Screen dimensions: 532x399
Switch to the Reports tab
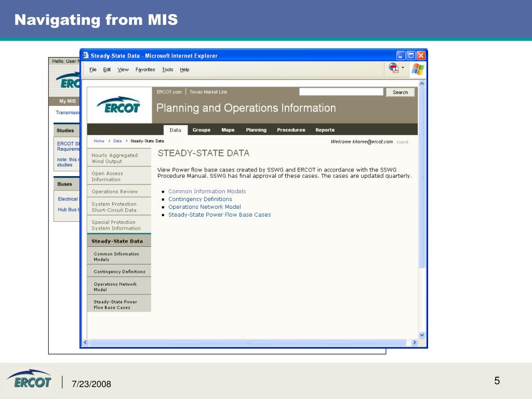click(325, 130)
